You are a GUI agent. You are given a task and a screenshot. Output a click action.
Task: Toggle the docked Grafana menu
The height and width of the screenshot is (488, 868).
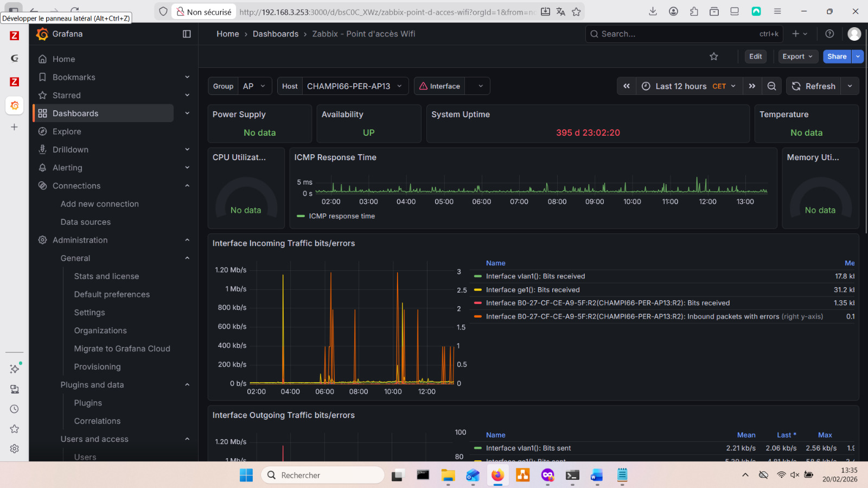pos(187,34)
